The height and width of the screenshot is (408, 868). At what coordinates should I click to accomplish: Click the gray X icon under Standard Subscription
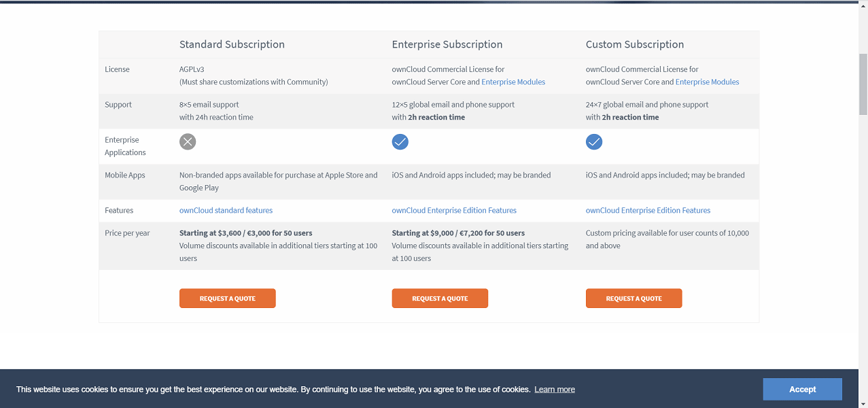click(x=188, y=141)
